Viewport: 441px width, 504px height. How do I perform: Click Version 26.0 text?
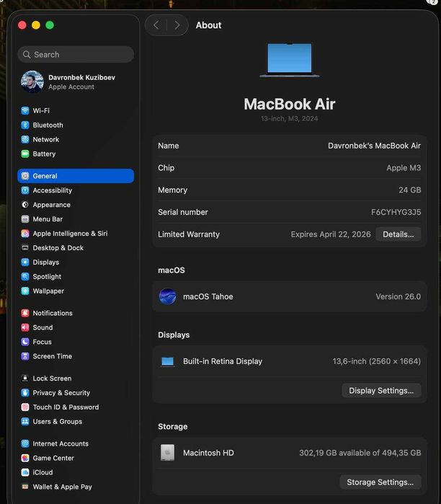[x=398, y=296]
